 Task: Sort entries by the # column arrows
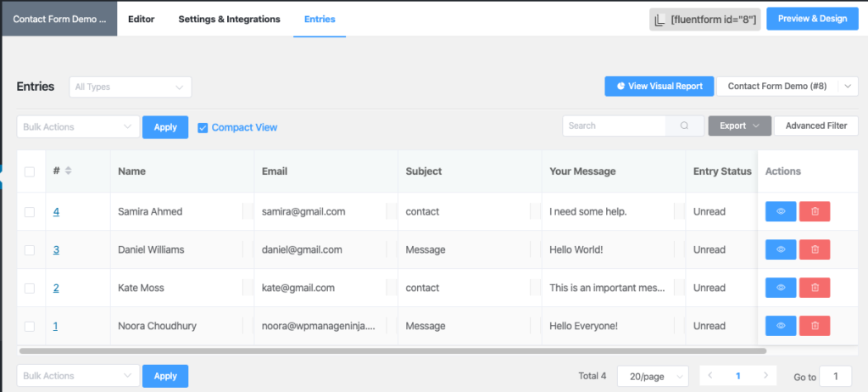pyautogui.click(x=69, y=171)
